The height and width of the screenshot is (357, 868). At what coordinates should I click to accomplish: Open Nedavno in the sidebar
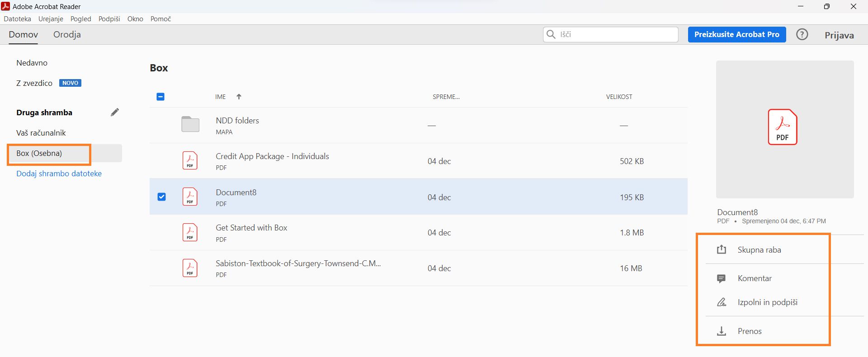pos(32,63)
